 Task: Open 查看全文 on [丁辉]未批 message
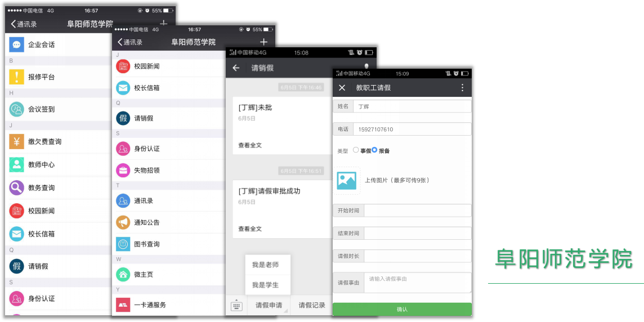tap(250, 145)
